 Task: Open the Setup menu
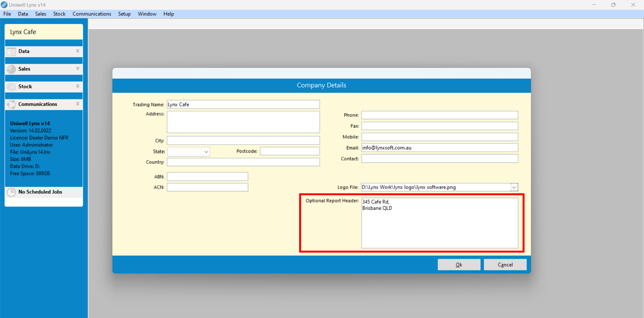[124, 14]
